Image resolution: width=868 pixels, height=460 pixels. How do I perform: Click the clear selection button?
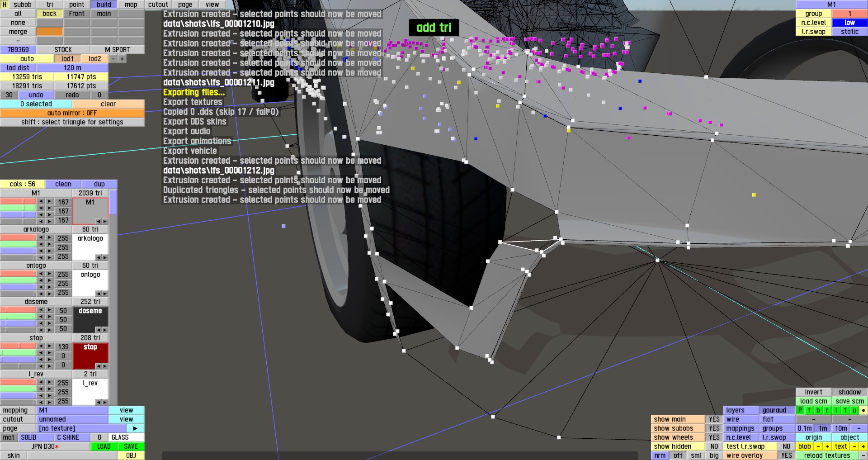(x=108, y=104)
